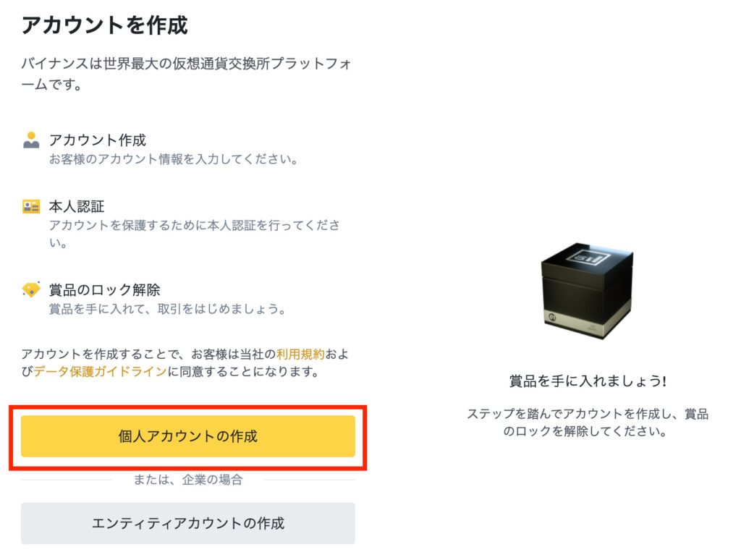Click the 賞品を手に入れて、取引をはじめましょう description
The image size is (741, 560).
pyautogui.click(x=167, y=309)
